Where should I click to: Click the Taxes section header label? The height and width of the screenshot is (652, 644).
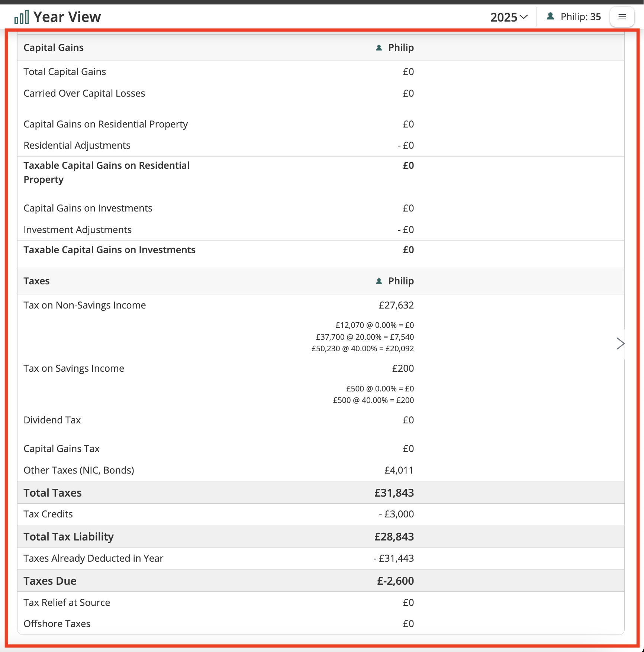pos(36,281)
